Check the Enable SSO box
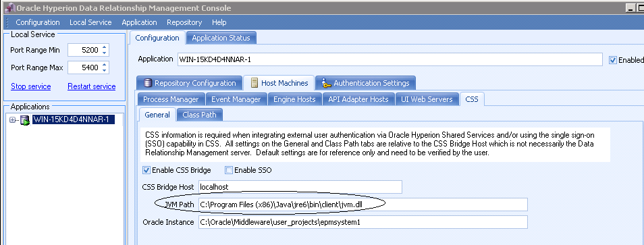Viewport: 644px width, 245px height. [x=229, y=170]
